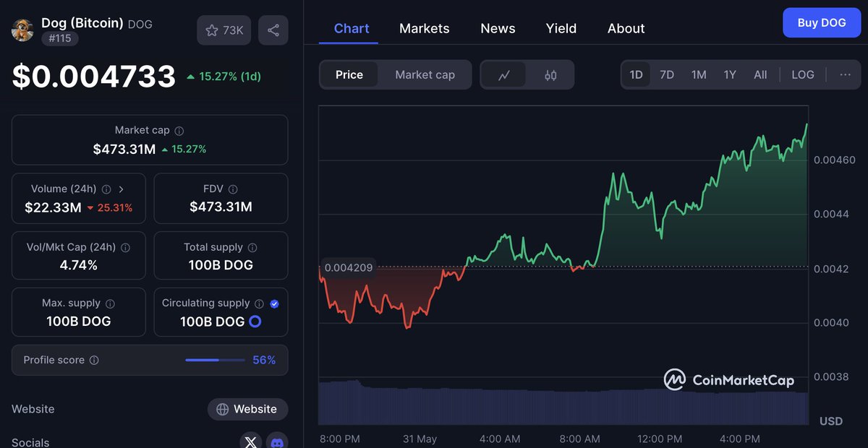
Task: Click the $22.33M volume value
Action: coord(52,207)
